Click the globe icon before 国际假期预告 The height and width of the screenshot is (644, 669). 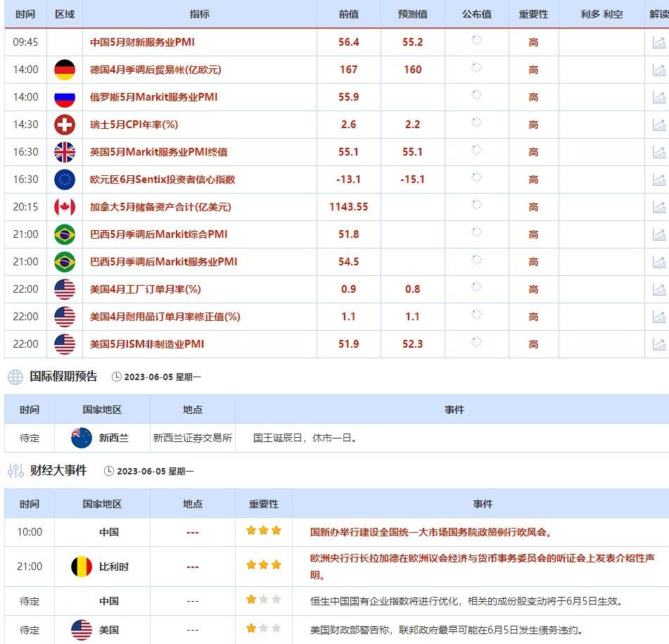15,377
